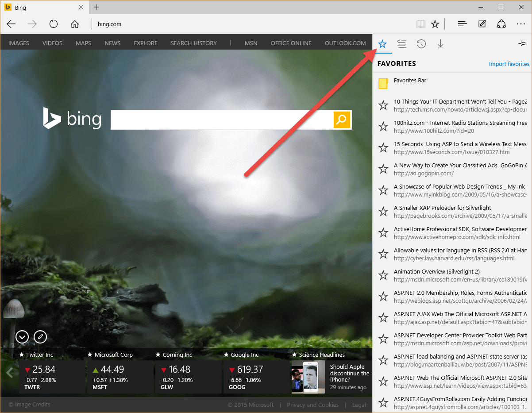Switch to History clock tab in Hub
Screen dimensions: 532x413
coord(421,44)
